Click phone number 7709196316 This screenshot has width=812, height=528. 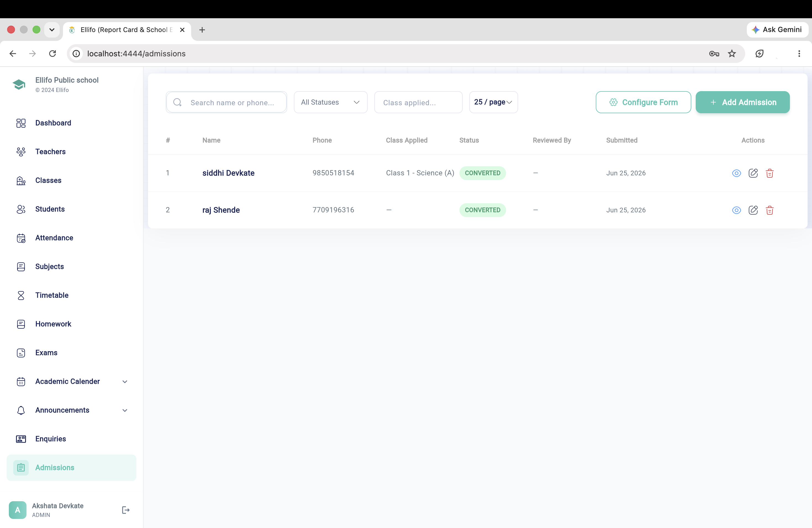333,210
